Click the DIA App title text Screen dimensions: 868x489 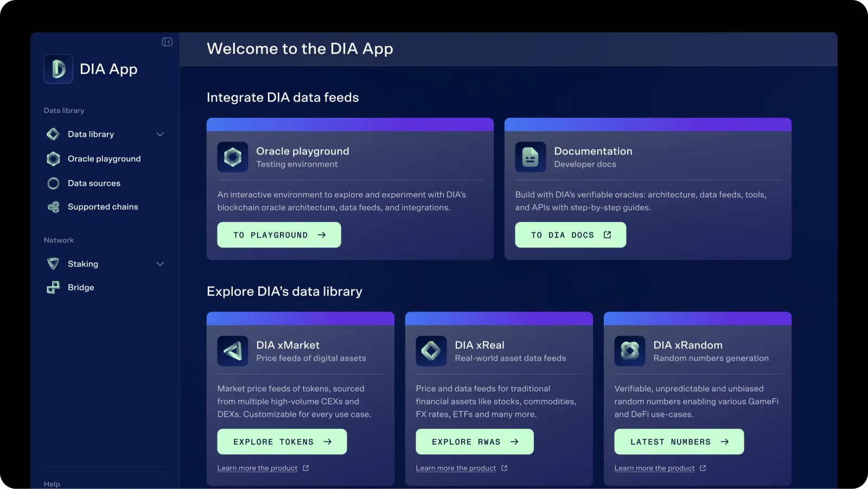pyautogui.click(x=108, y=69)
